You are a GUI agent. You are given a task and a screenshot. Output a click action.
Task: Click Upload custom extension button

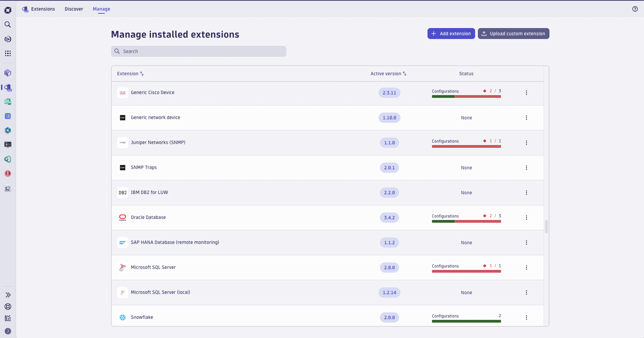coord(513,34)
